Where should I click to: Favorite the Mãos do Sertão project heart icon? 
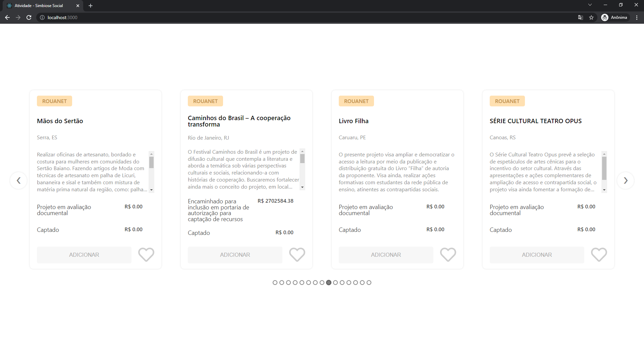[x=146, y=255]
